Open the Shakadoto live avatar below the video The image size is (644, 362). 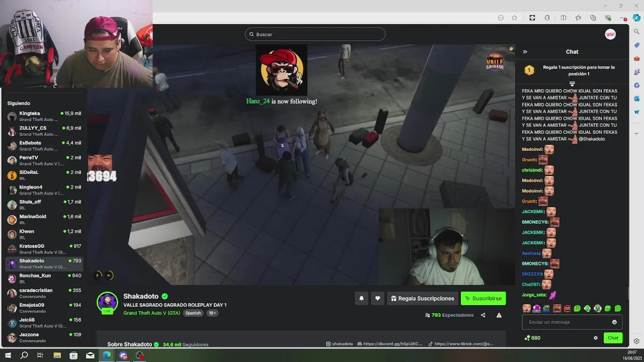click(107, 303)
